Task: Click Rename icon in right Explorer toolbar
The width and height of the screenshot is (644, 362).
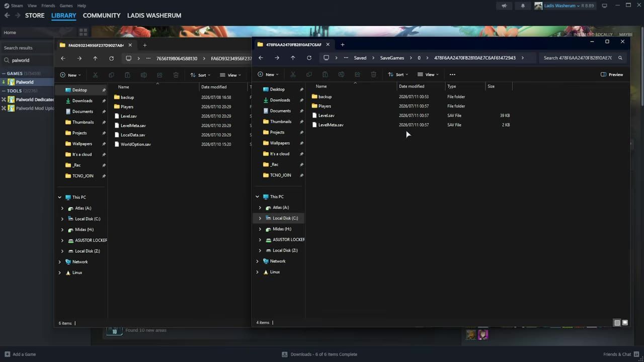Action: pyautogui.click(x=341, y=74)
